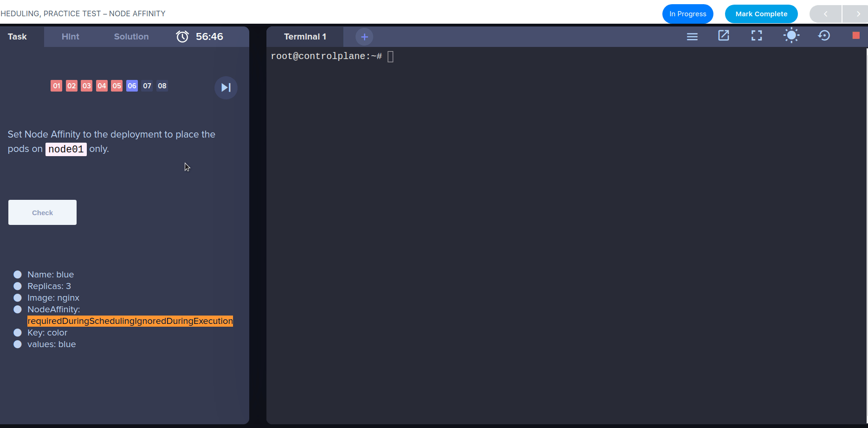
Task: Click the 'values: blue' requirement text
Action: [52, 344]
